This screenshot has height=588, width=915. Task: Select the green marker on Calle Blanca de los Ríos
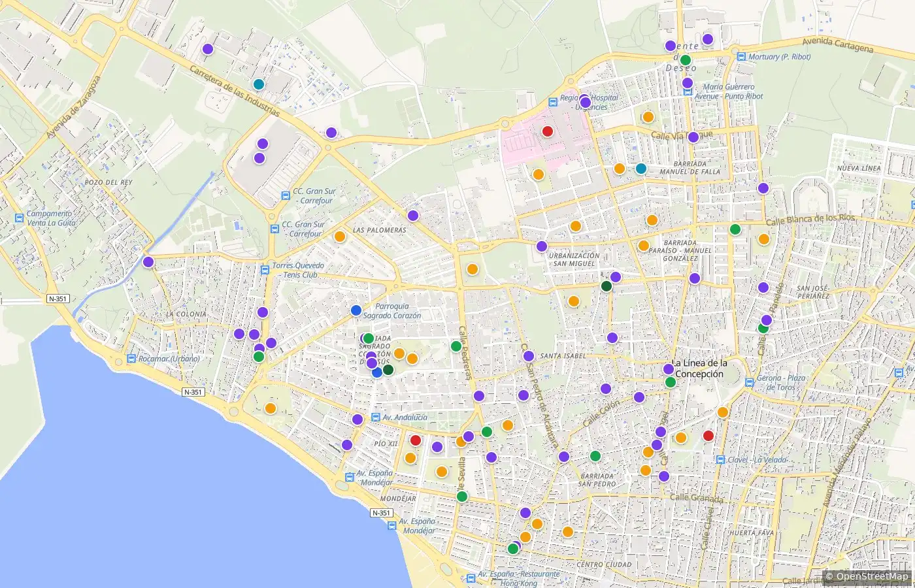click(x=735, y=229)
